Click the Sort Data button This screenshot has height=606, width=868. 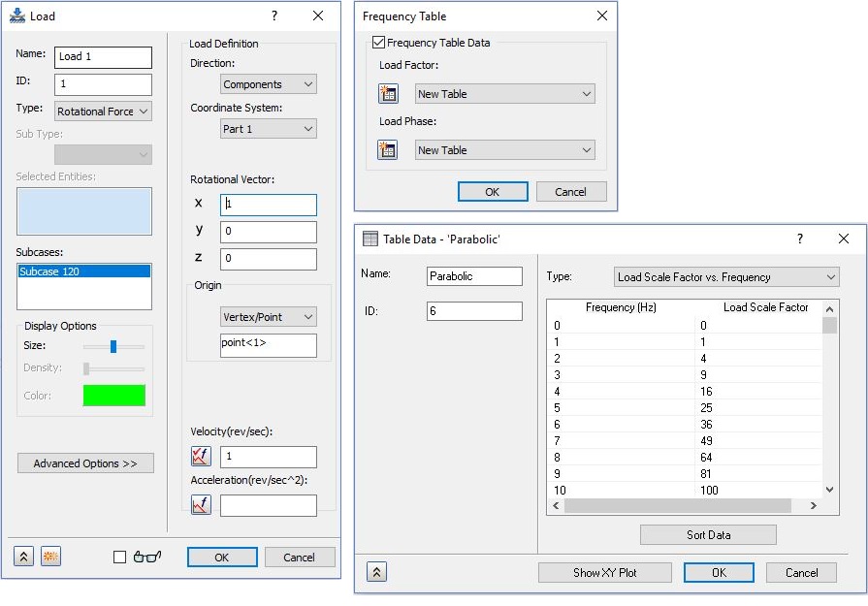coord(707,534)
